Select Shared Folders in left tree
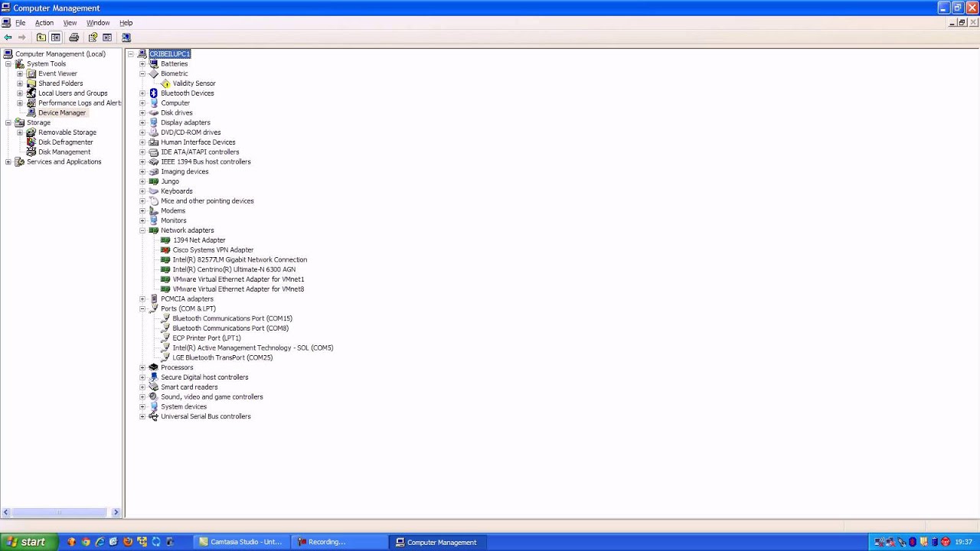 (x=60, y=83)
